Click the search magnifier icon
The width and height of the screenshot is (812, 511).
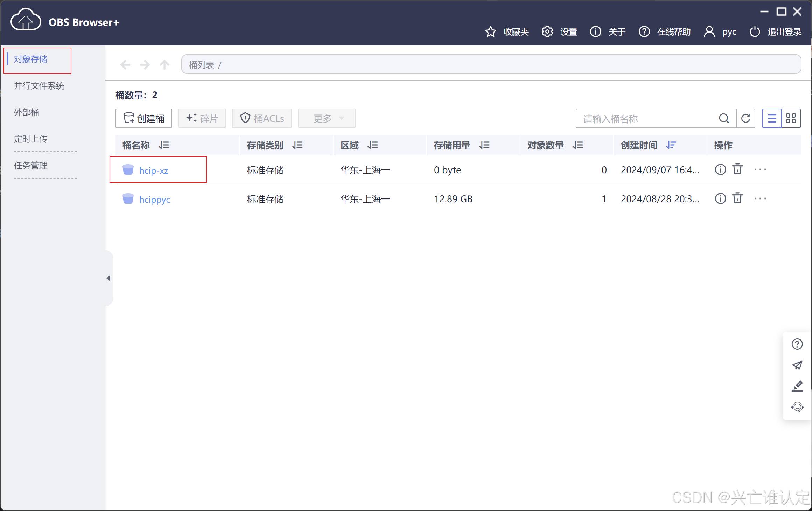pos(724,119)
